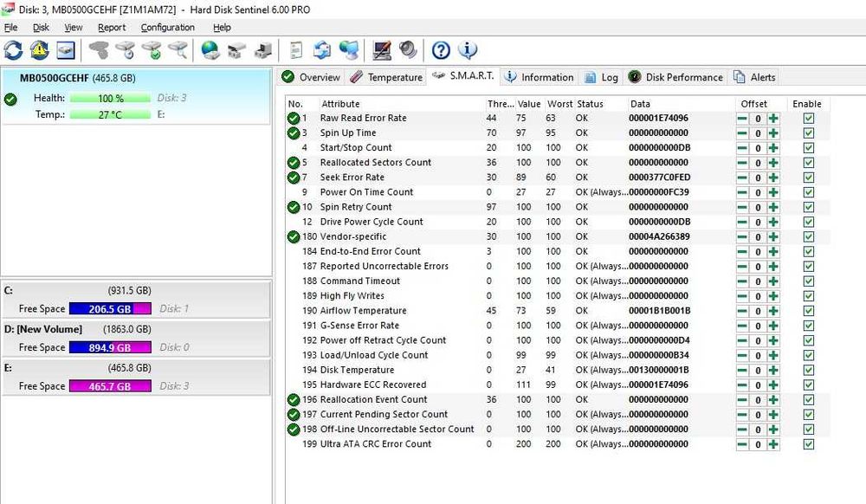866x504 pixels.
Task: Toggle Enable checkbox for Raw Read Error Rate
Action: (x=809, y=118)
